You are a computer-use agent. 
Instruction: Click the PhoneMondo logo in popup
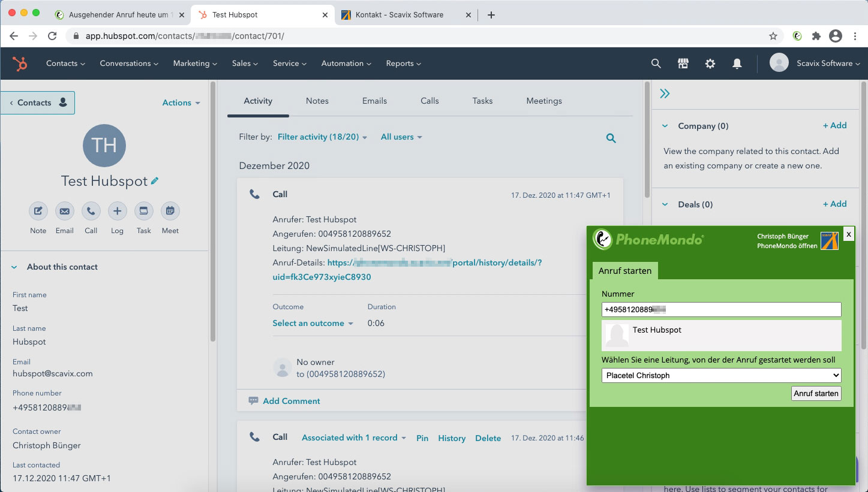(648, 239)
